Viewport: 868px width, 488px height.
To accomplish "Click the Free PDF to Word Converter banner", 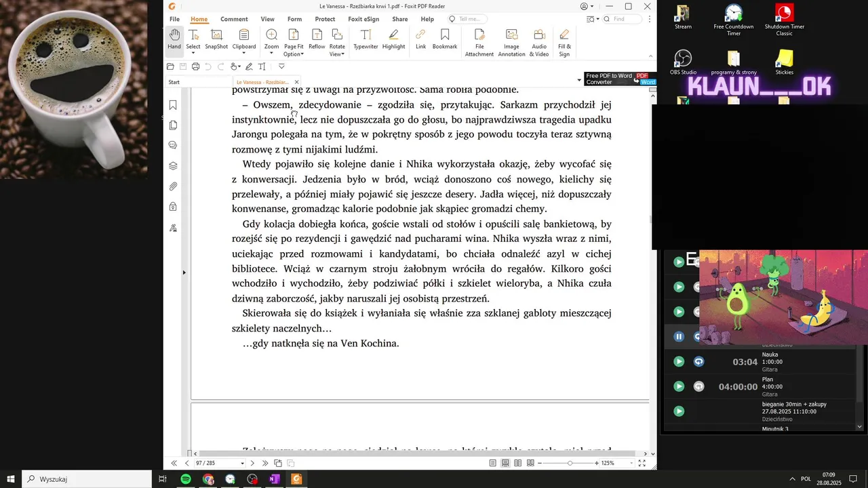I will (x=620, y=79).
